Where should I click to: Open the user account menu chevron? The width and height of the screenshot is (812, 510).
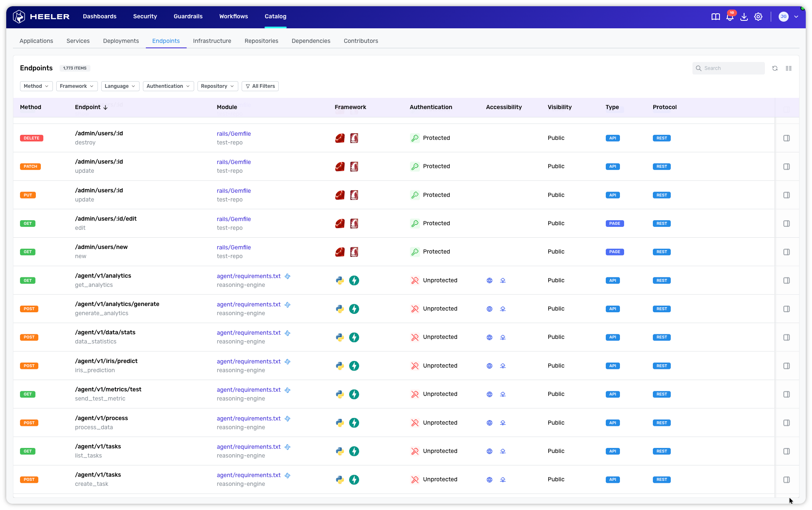point(796,17)
